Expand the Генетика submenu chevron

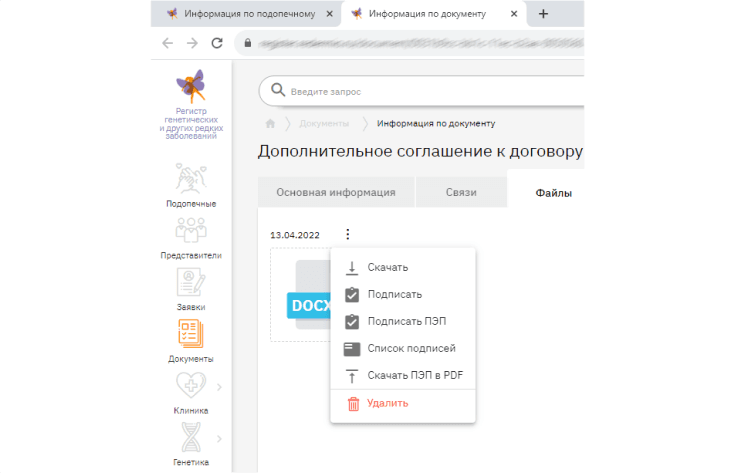pyautogui.click(x=219, y=439)
